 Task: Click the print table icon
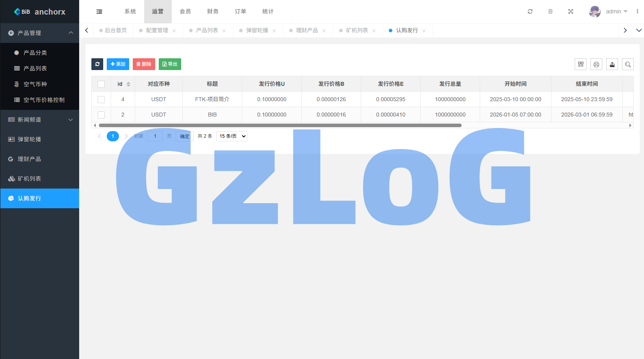point(596,64)
